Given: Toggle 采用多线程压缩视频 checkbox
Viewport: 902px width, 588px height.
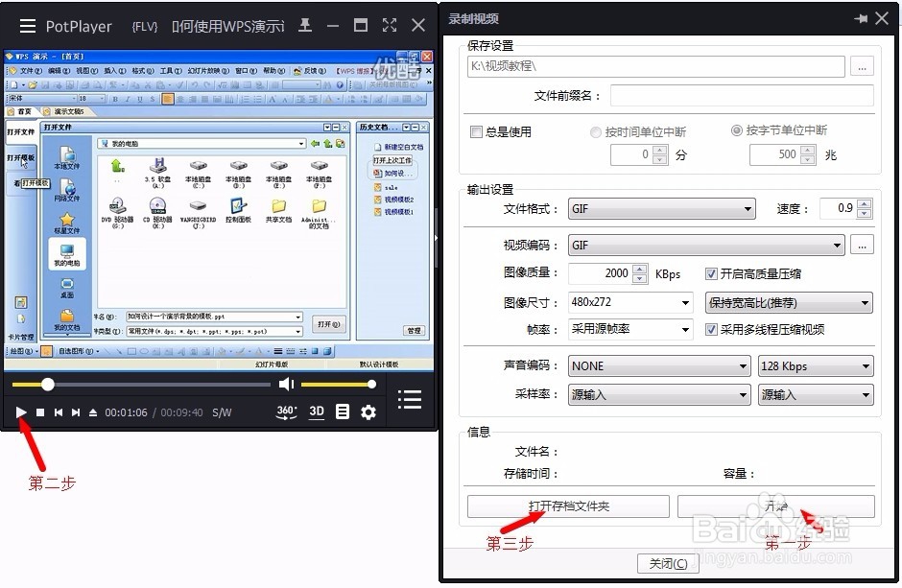Looking at the screenshot, I should pyautogui.click(x=712, y=329).
